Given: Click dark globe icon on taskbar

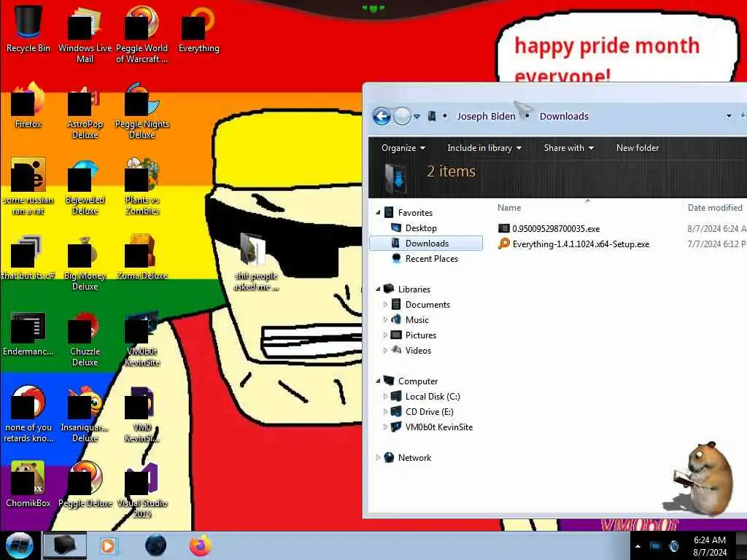Looking at the screenshot, I should coord(155,545).
